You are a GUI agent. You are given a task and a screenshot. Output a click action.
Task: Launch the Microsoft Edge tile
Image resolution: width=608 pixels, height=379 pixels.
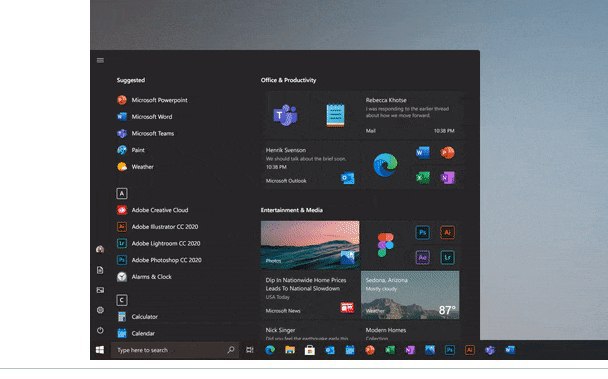pyautogui.click(x=385, y=165)
